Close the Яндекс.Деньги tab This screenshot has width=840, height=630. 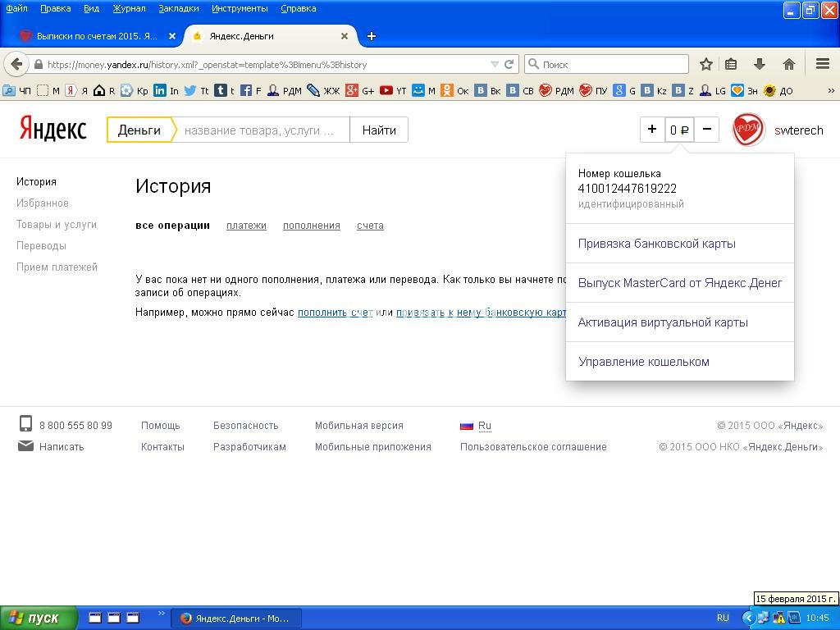(345, 36)
